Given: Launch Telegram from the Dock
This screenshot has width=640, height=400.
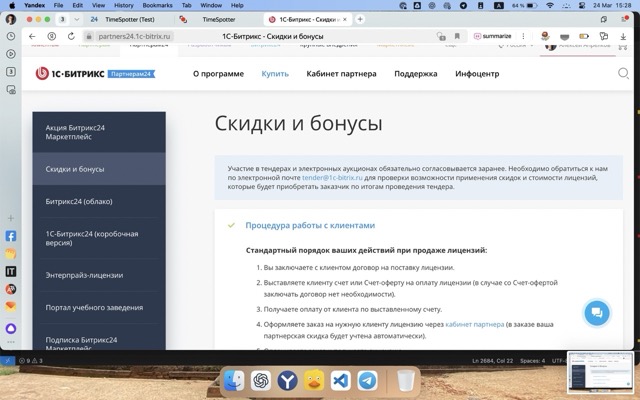Looking at the screenshot, I should point(367,381).
